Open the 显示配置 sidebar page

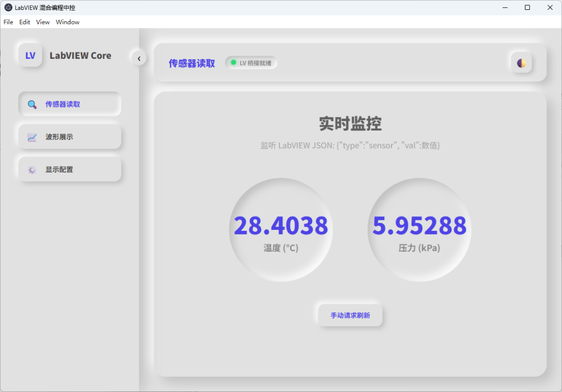click(70, 169)
